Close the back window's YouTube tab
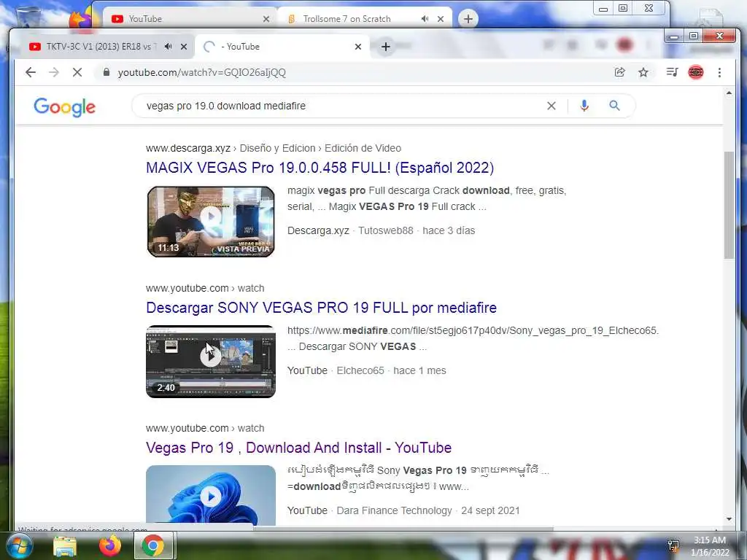The image size is (747, 560). coord(266,19)
